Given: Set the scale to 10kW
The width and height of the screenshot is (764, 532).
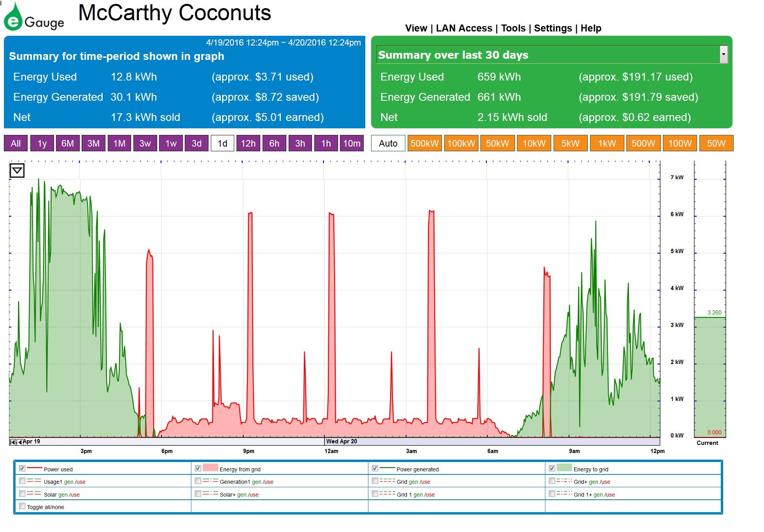Looking at the screenshot, I should 534,143.
